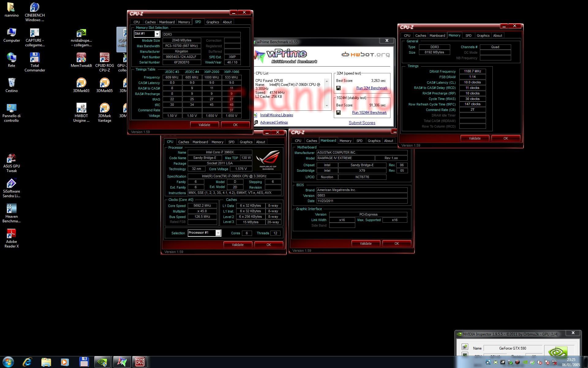Click Validate in the CPU tab window
The image size is (588, 368).
238,245
